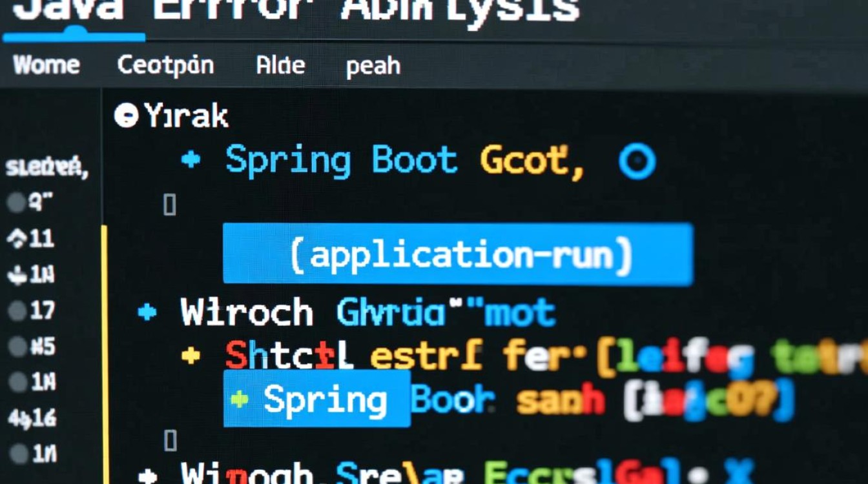Toggle the gray circle beside 9" in sidebar
The image size is (868, 484).
click(15, 203)
